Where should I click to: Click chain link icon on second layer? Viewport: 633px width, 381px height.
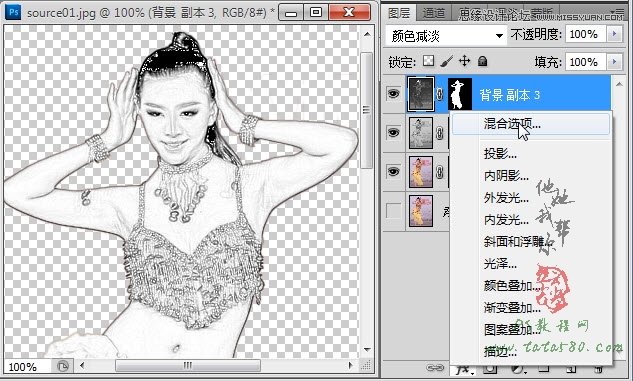click(440, 133)
